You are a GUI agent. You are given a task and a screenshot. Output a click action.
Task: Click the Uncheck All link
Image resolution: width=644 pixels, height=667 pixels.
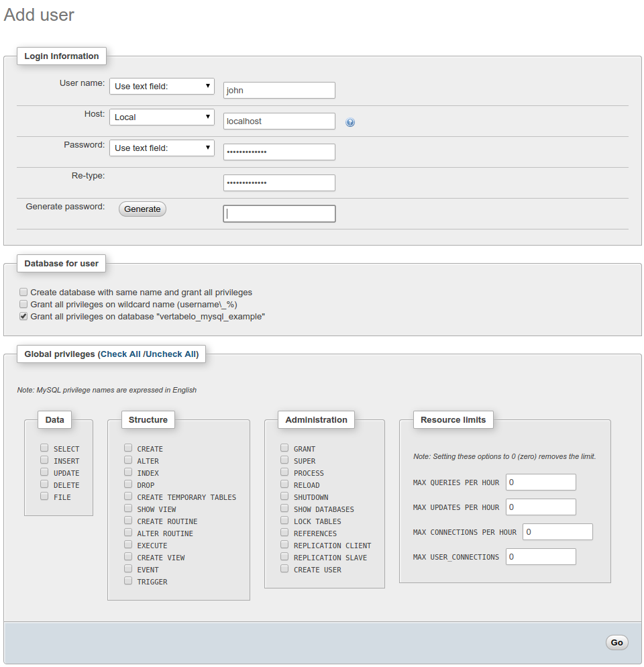pyautogui.click(x=171, y=354)
